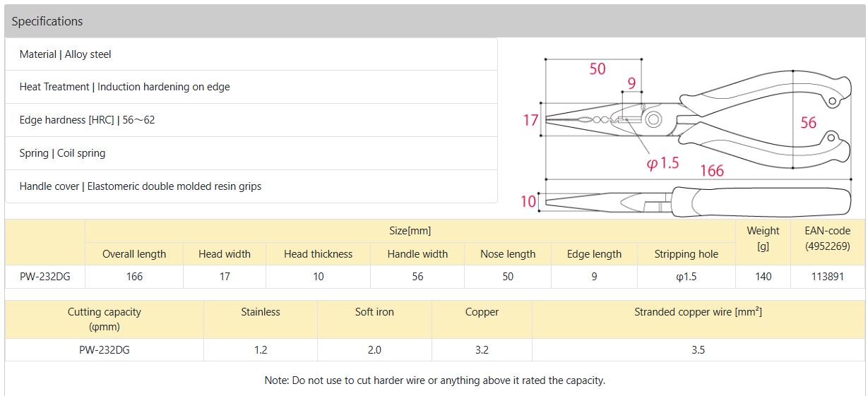The height and width of the screenshot is (396, 868).
Task: Click the Specifications section header
Action: (47, 21)
